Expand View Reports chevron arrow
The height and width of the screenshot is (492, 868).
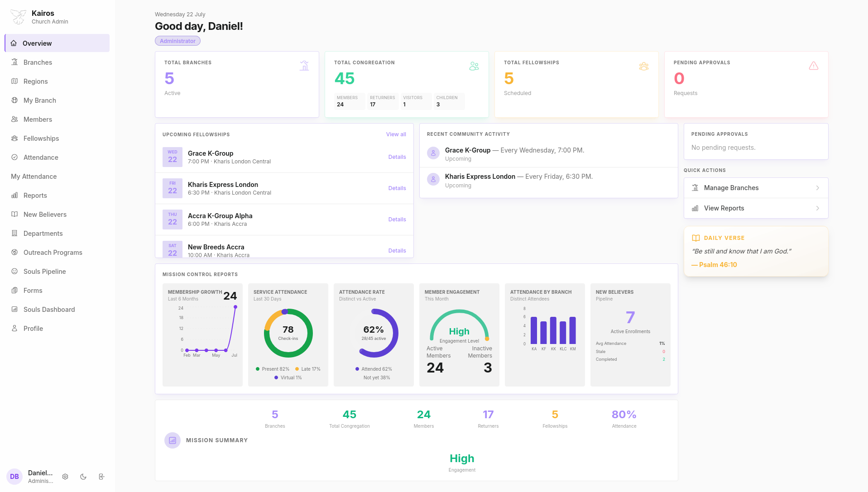point(818,208)
